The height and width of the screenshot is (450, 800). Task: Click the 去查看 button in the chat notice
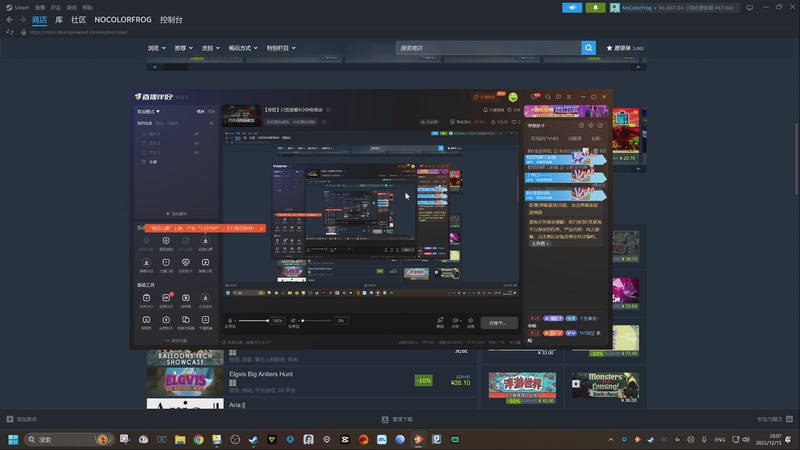[x=540, y=244]
